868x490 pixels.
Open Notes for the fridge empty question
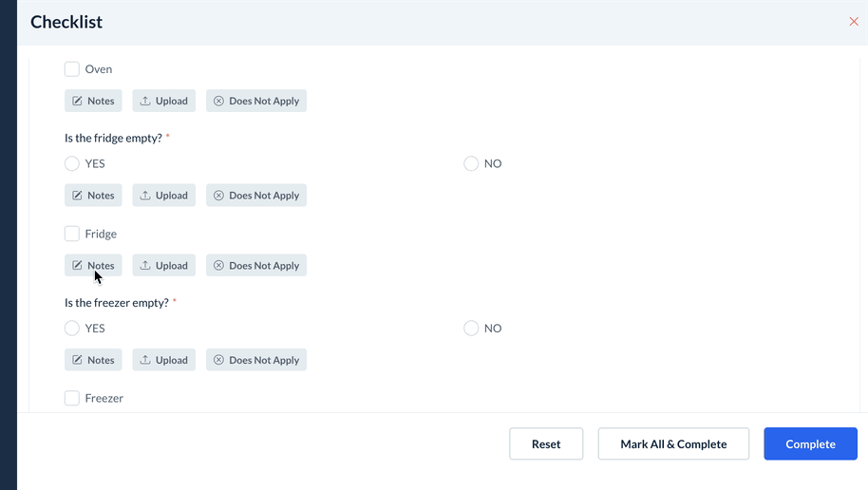pos(93,196)
